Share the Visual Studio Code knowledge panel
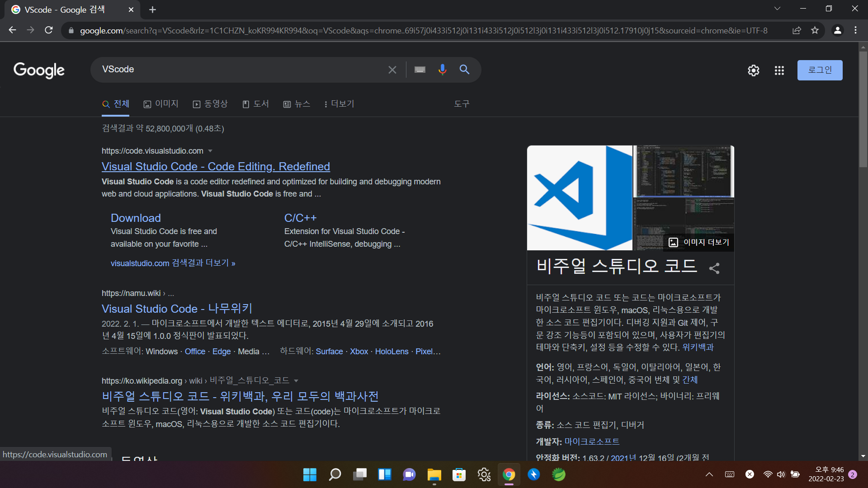Viewport: 868px width, 488px height. pyautogui.click(x=714, y=268)
